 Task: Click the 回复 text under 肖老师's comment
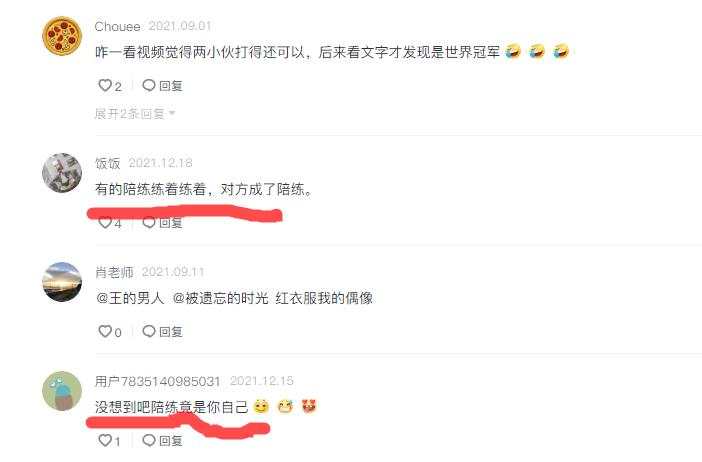pos(171,332)
